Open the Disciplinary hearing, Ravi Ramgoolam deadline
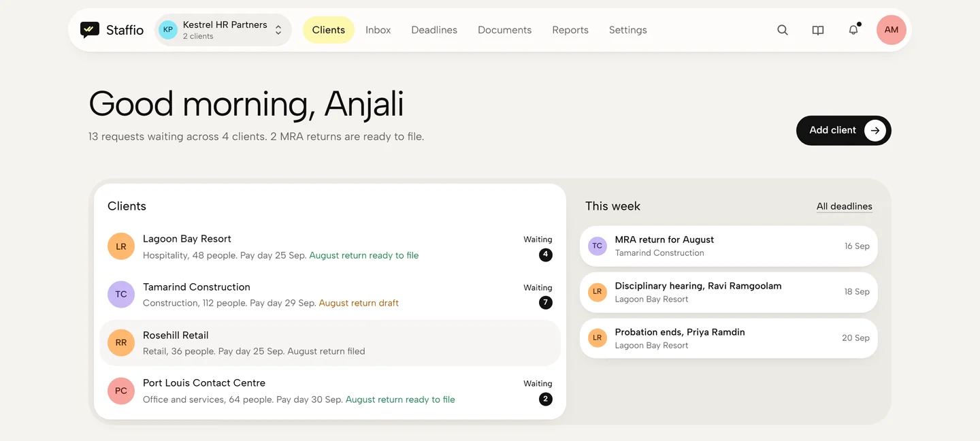 tap(729, 292)
